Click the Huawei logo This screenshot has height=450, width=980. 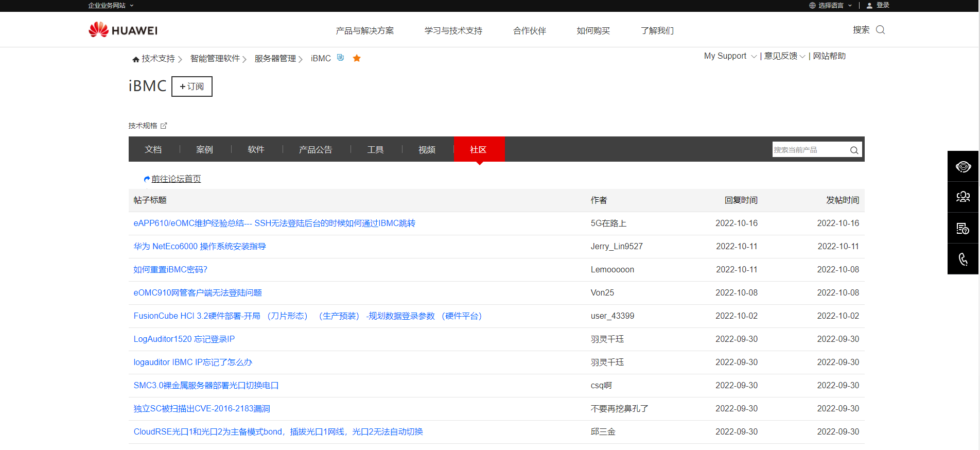coord(123,30)
